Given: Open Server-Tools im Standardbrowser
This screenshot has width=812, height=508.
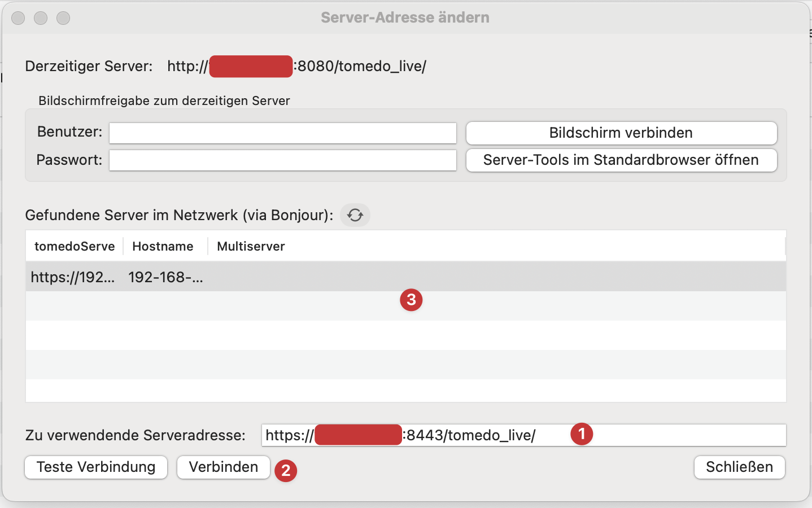Looking at the screenshot, I should (621, 160).
